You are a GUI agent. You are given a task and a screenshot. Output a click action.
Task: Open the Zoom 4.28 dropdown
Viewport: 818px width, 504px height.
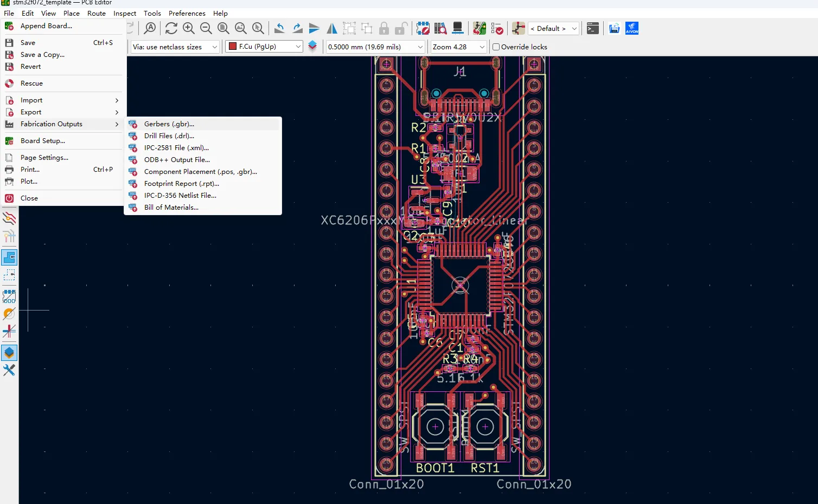(458, 47)
